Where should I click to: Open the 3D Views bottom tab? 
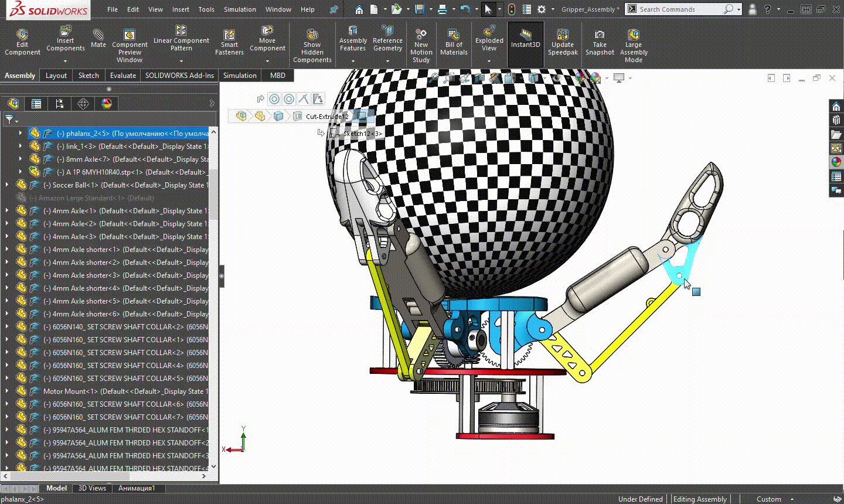click(x=93, y=488)
